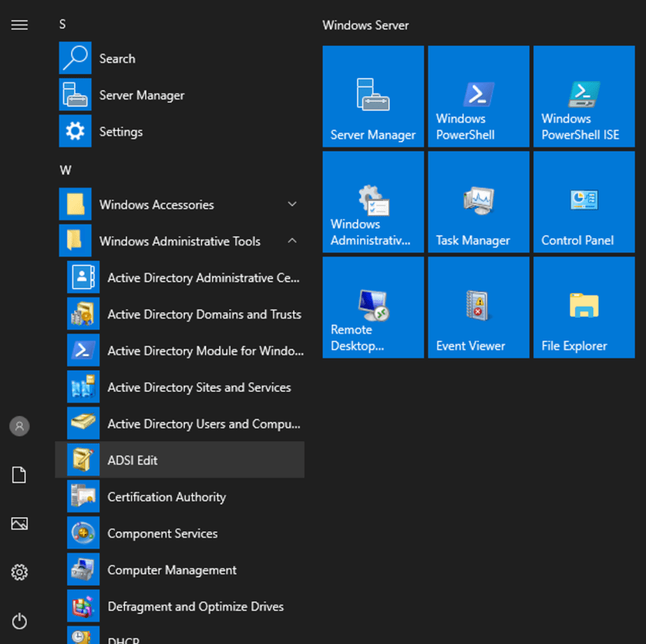Click the ADSI Edit label
This screenshot has height=644, width=646.
pos(132,460)
